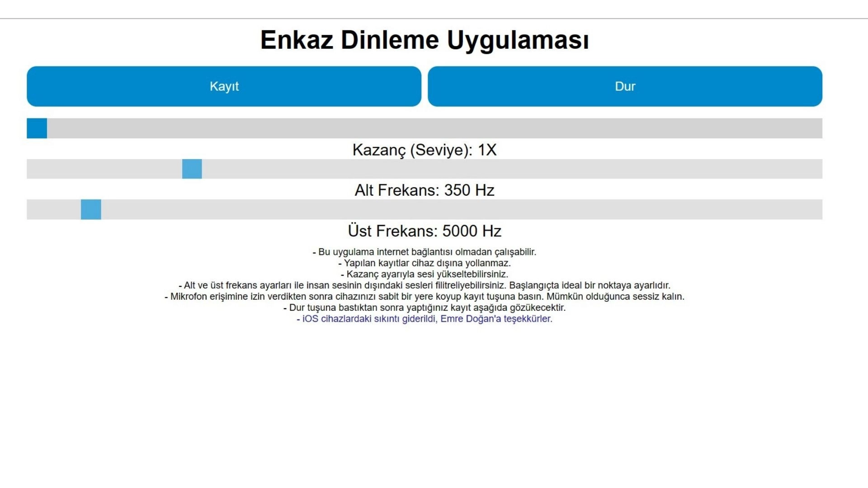Click the line about filtering non-human sounds
The width and height of the screenshot is (868, 488).
point(425,286)
